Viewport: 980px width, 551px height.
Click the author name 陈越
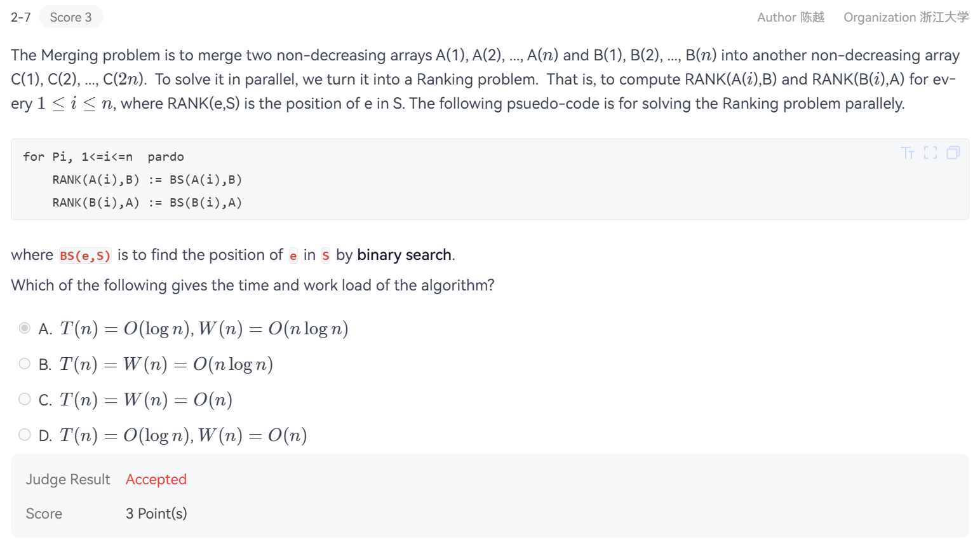pos(812,17)
